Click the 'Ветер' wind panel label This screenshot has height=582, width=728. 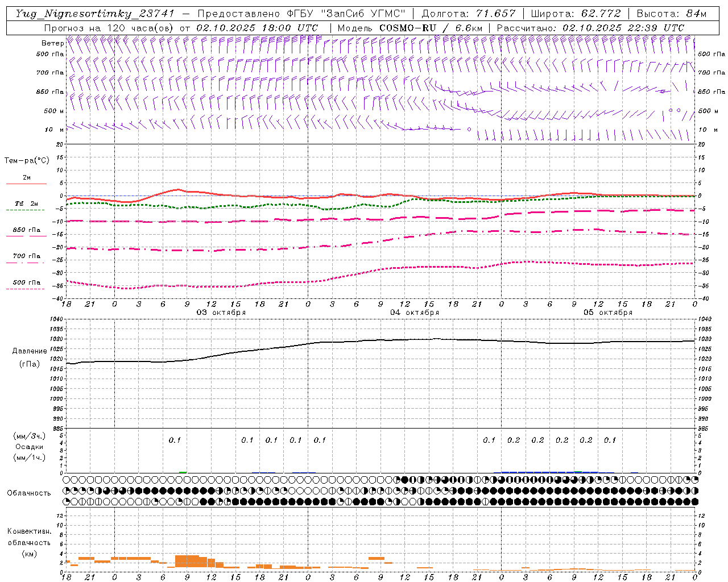[52, 43]
